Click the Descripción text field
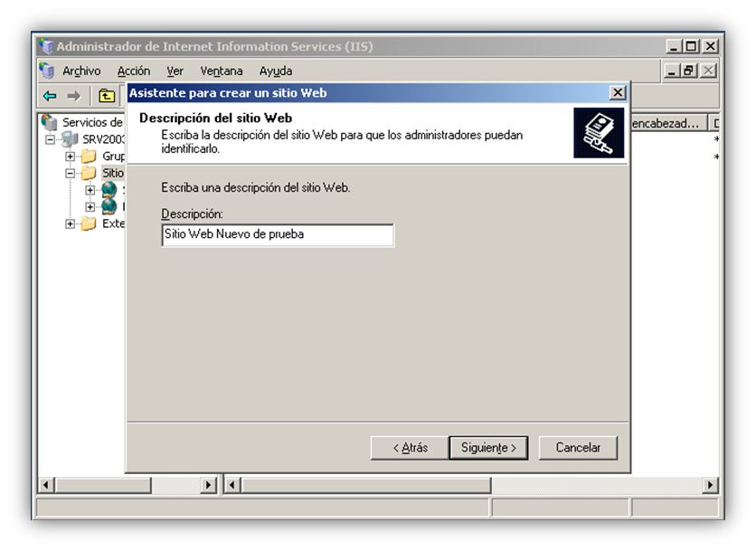 tap(278, 234)
